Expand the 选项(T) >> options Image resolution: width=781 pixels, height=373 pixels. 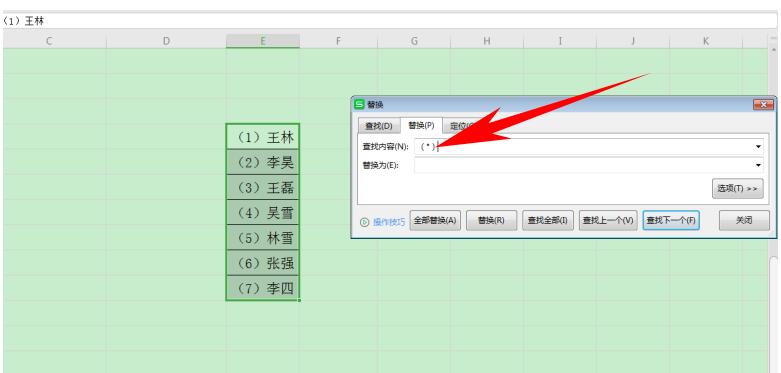click(x=738, y=189)
